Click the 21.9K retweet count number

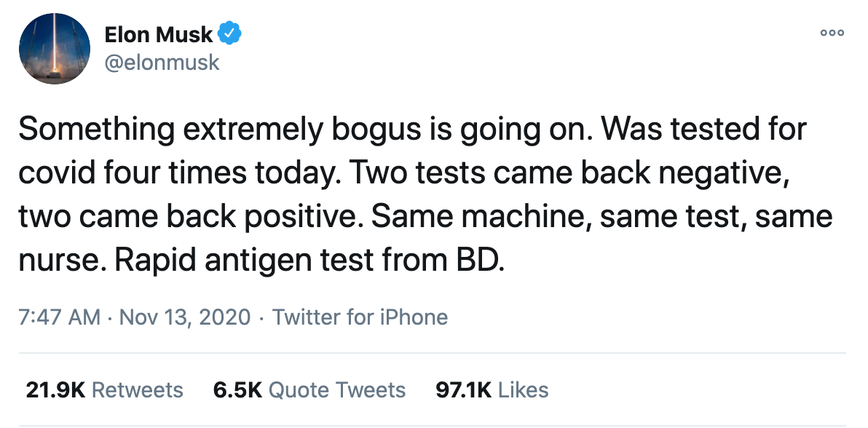tap(55, 389)
